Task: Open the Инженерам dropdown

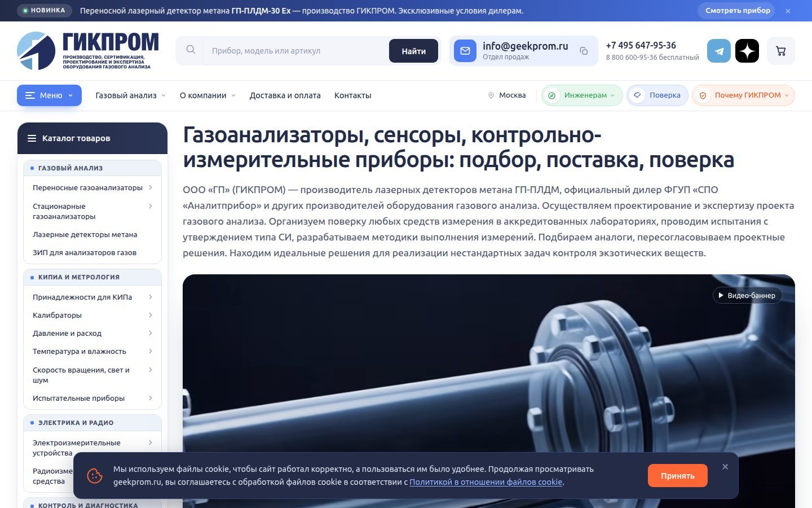Action: click(582, 95)
